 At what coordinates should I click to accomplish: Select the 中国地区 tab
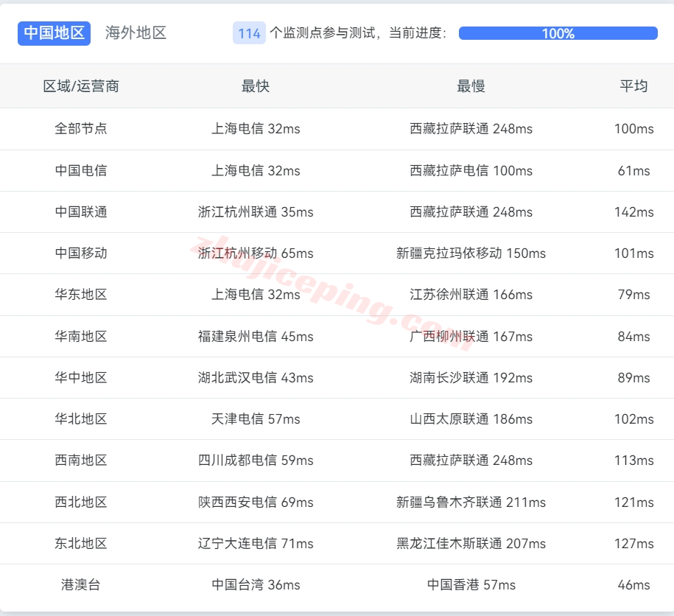55,33
